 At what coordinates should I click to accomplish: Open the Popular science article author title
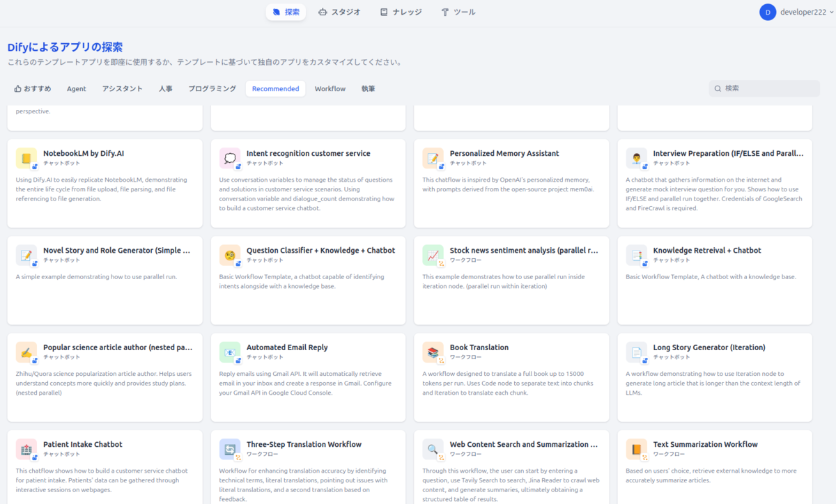pyautogui.click(x=118, y=347)
